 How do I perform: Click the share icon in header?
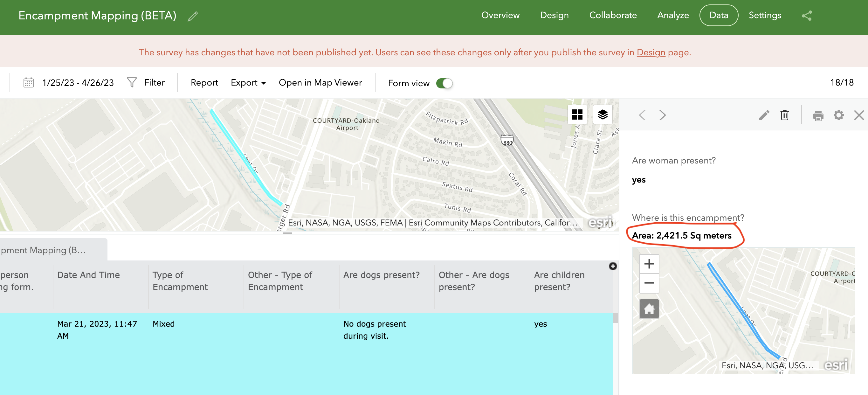click(807, 16)
